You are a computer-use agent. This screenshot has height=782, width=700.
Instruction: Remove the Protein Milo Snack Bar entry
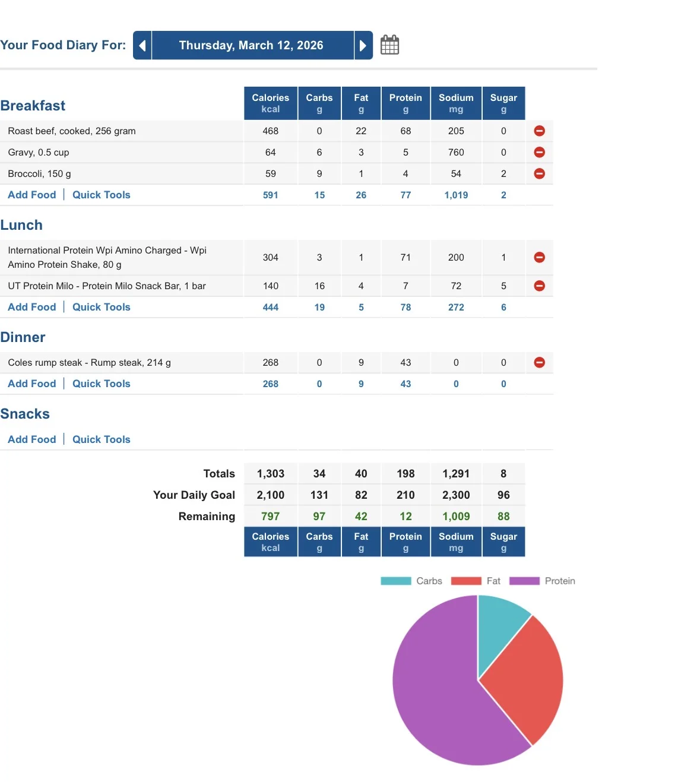[539, 286]
